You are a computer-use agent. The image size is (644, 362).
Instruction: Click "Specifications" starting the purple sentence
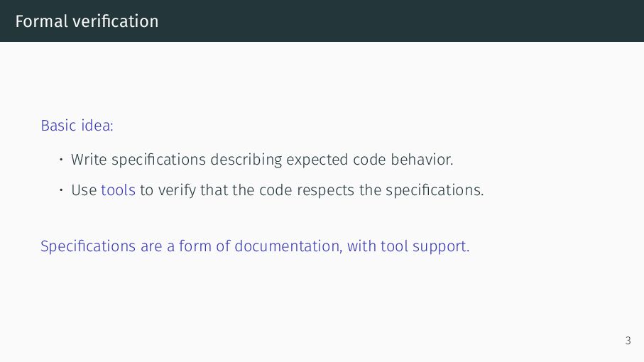coord(88,246)
